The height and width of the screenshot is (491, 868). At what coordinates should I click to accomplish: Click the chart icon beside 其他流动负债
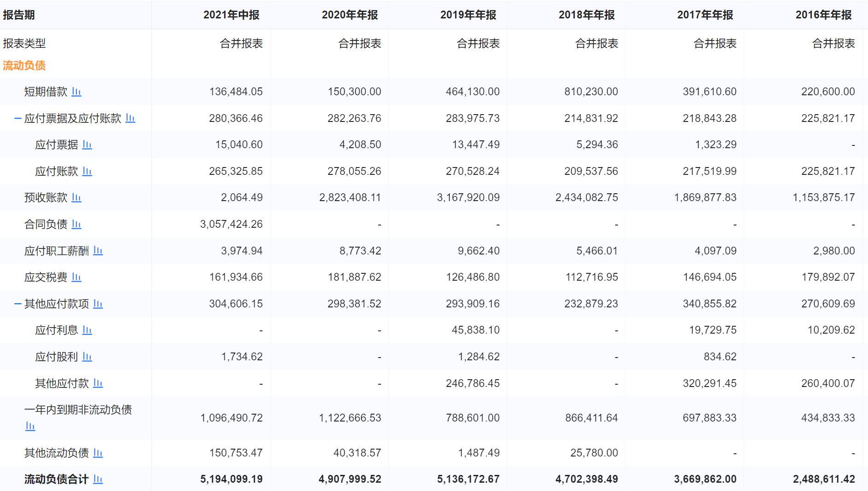[x=98, y=453]
